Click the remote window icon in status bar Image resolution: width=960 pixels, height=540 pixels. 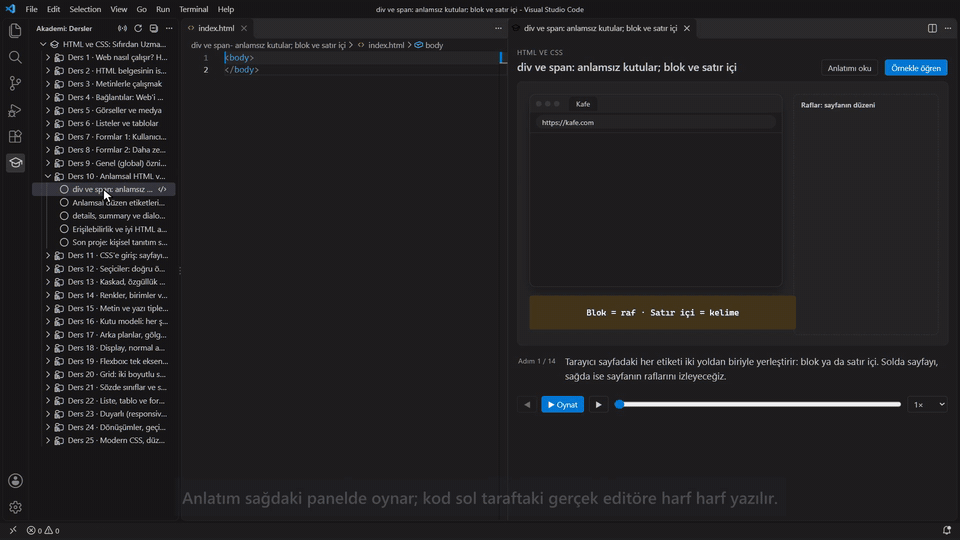tap(13, 530)
